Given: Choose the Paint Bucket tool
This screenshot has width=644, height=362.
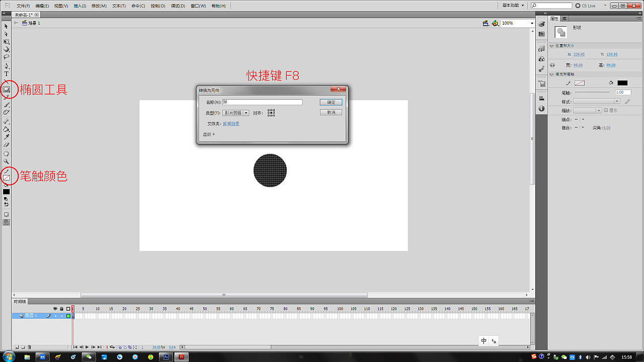Looking at the screenshot, I should pos(7,129).
